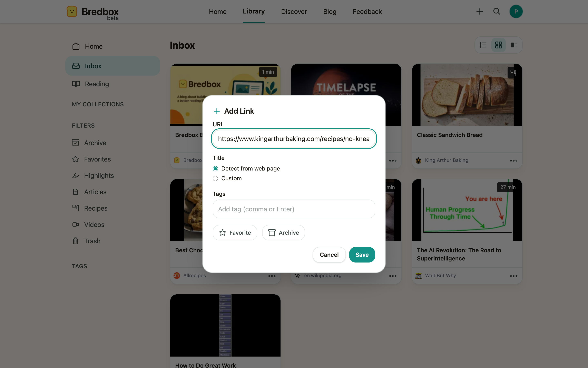Open the sidebar Home item
The height and width of the screenshot is (368, 588).
112,46
